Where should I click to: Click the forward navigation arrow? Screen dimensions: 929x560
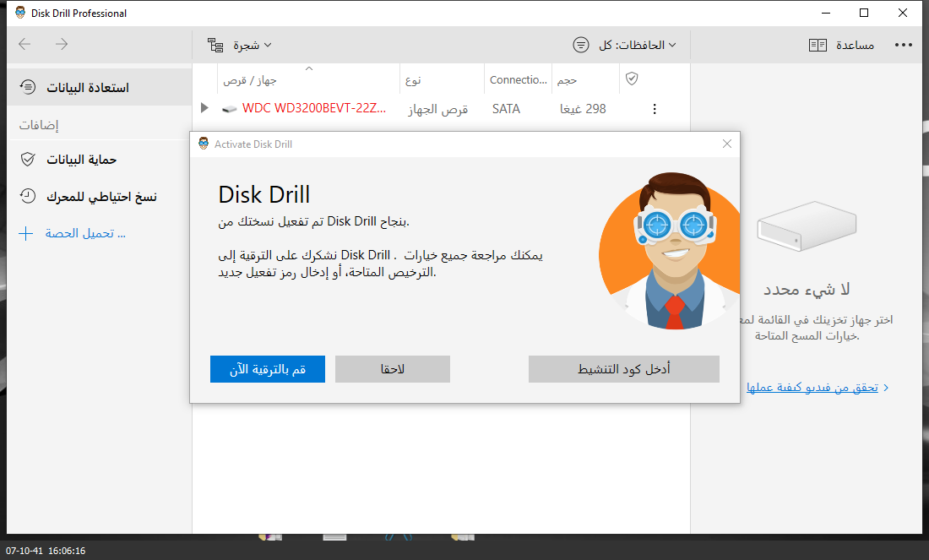[62, 44]
